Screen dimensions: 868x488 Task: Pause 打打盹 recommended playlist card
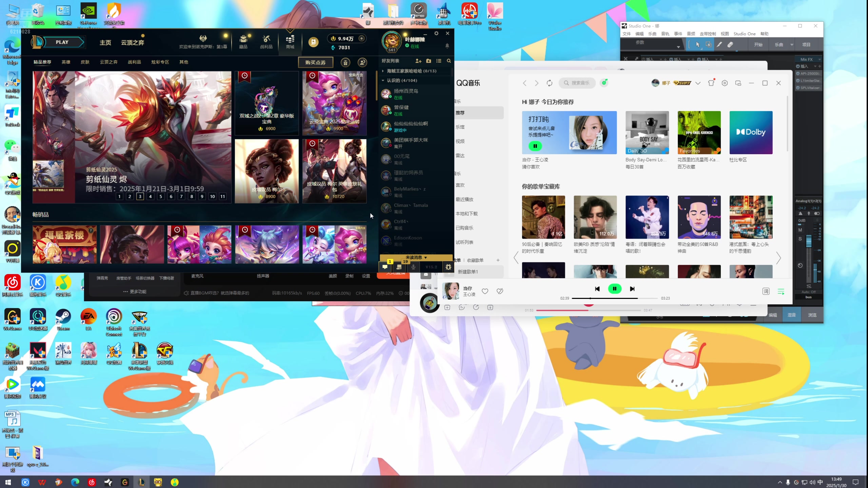pyautogui.click(x=535, y=146)
